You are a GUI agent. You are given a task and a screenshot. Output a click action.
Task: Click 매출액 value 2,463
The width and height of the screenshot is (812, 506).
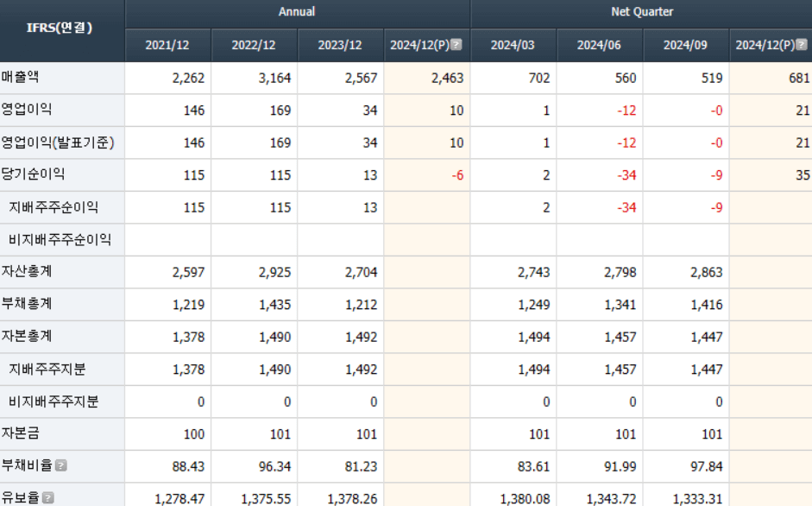coord(448,78)
